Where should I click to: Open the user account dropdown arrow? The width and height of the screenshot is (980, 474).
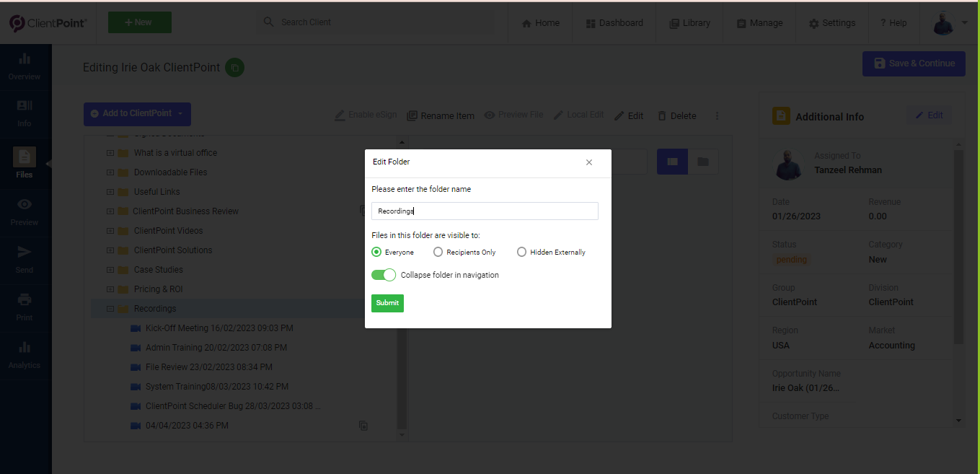966,23
